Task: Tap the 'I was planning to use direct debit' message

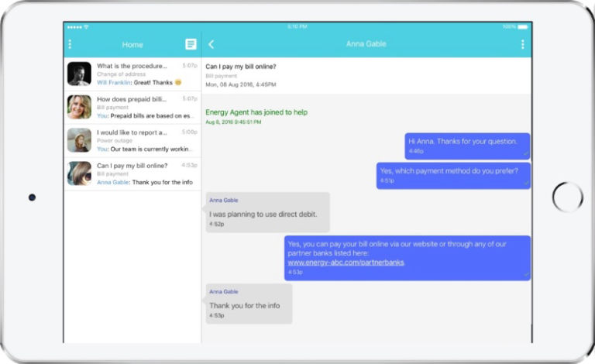Action: click(x=267, y=212)
